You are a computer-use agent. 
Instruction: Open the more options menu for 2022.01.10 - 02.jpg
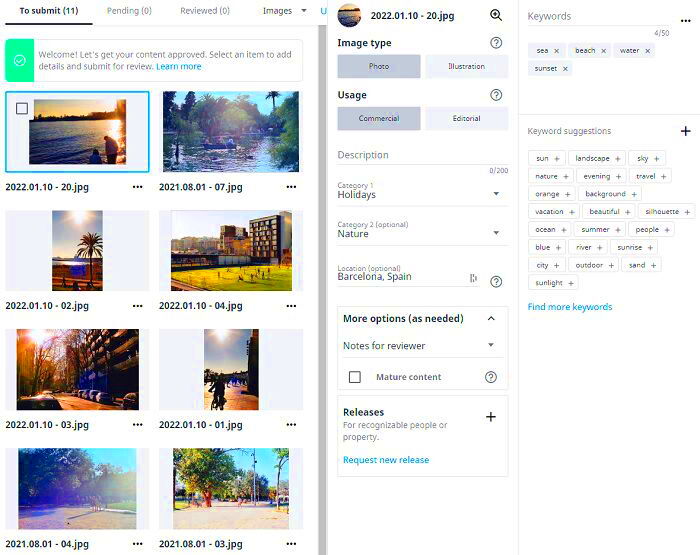pos(138,305)
